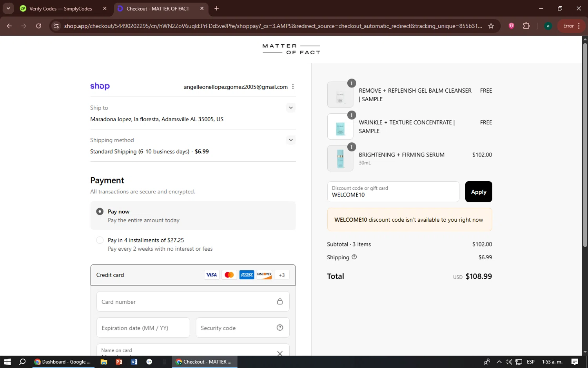Open File Explorer from taskbar
Image resolution: width=588 pixels, height=368 pixels.
[104, 362]
